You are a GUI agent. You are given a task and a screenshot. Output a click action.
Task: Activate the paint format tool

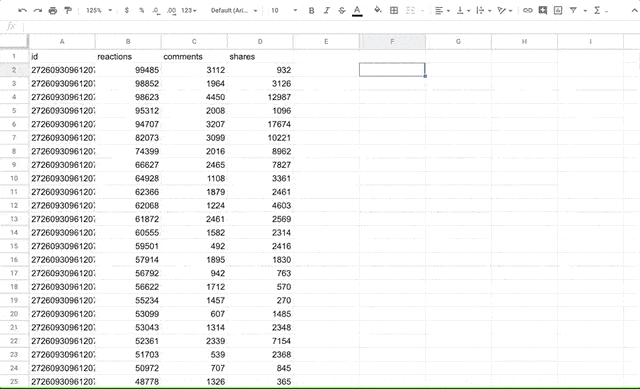coord(68,11)
